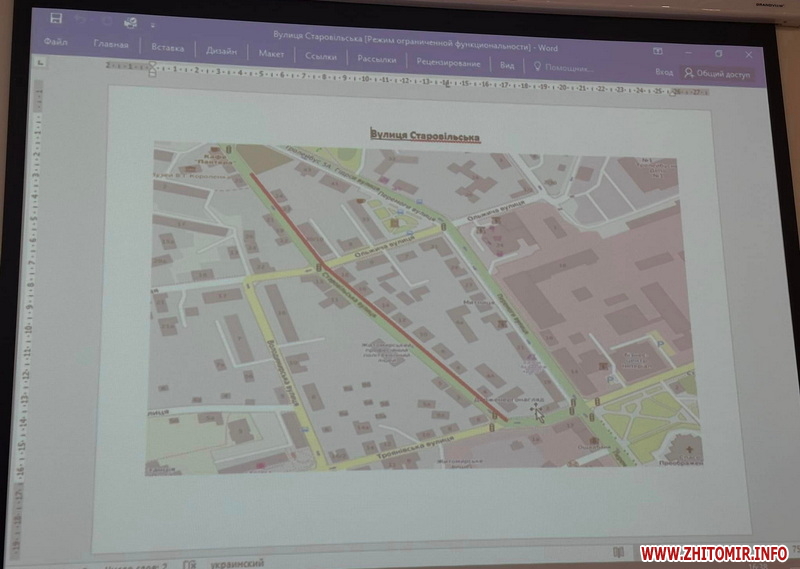Select the street map image in document
Image resolution: width=800 pixels, height=569 pixels.
pos(425,306)
